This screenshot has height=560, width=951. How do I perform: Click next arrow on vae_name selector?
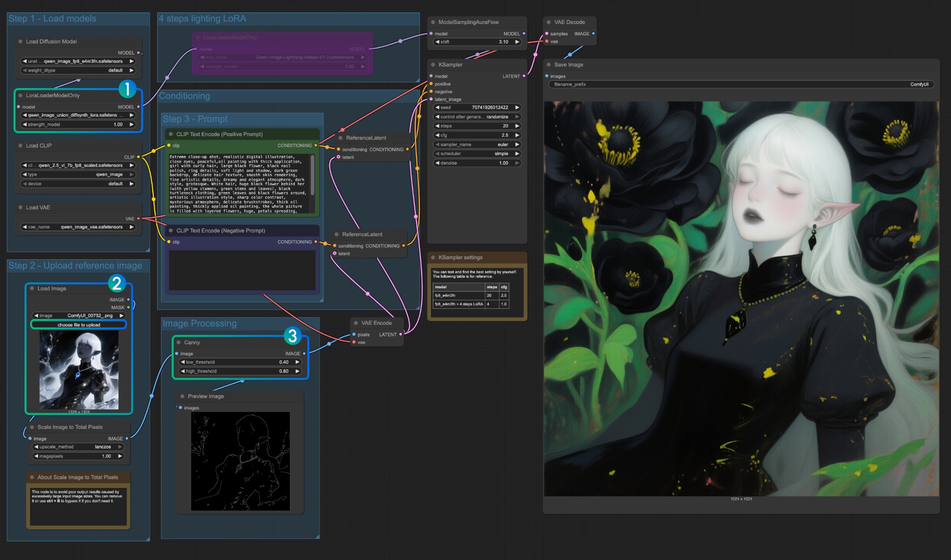132,227
